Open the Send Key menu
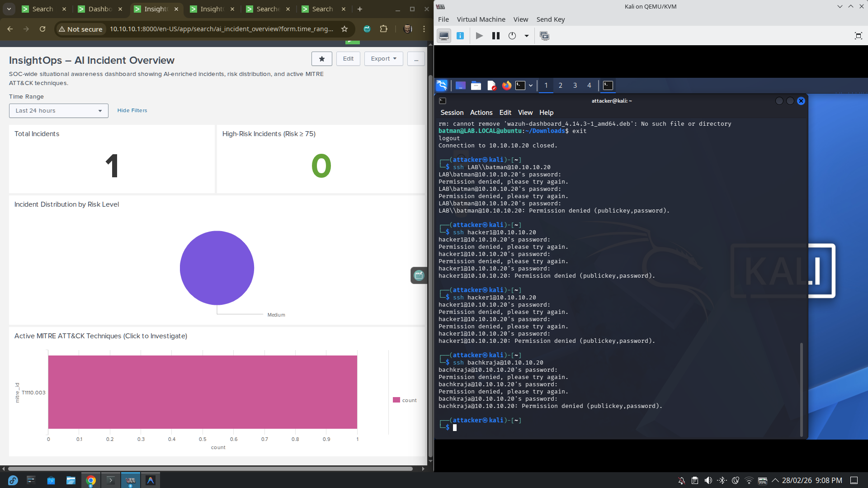Image resolution: width=868 pixels, height=488 pixels. [551, 19]
